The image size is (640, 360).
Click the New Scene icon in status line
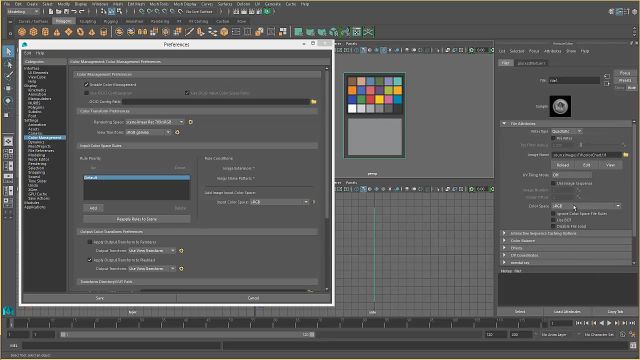coord(51,12)
